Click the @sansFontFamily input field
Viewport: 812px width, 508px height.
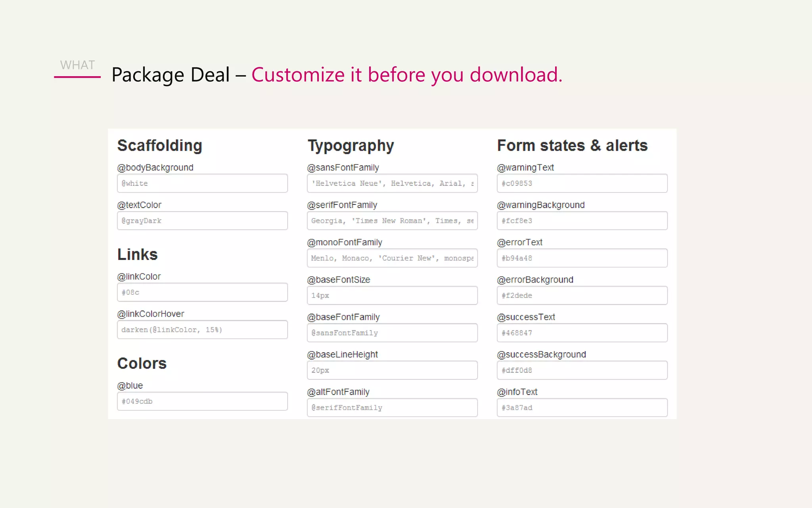(x=392, y=183)
